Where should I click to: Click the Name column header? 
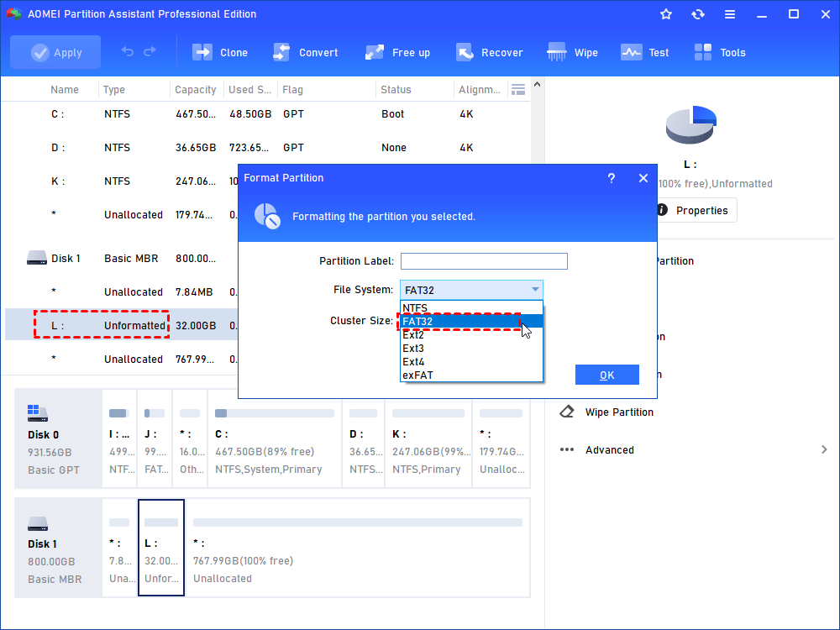65,90
